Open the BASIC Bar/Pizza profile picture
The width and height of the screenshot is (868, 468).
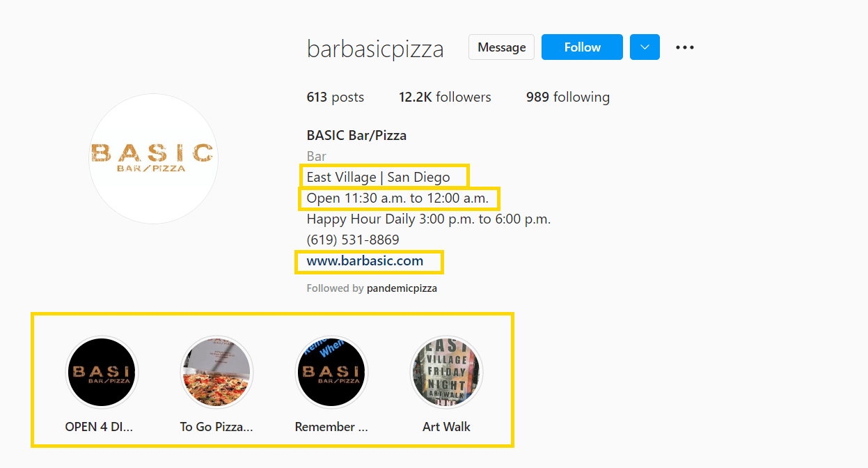pyautogui.click(x=153, y=159)
